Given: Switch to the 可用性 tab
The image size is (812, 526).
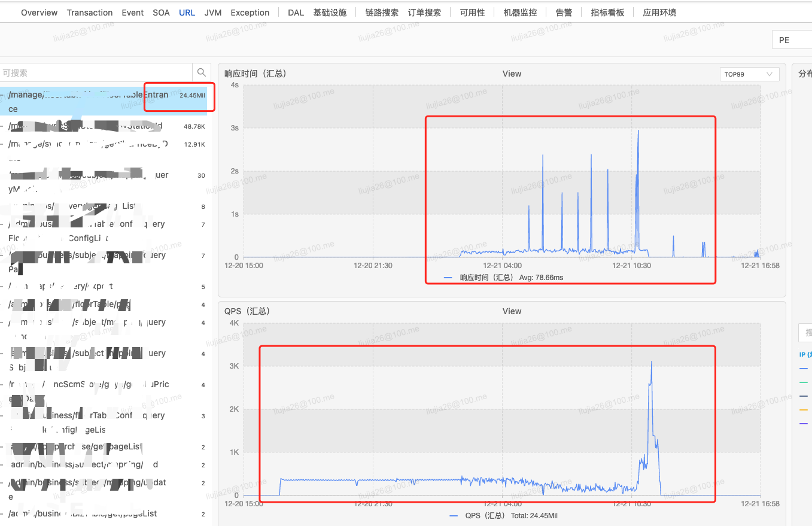Looking at the screenshot, I should pyautogui.click(x=472, y=13).
